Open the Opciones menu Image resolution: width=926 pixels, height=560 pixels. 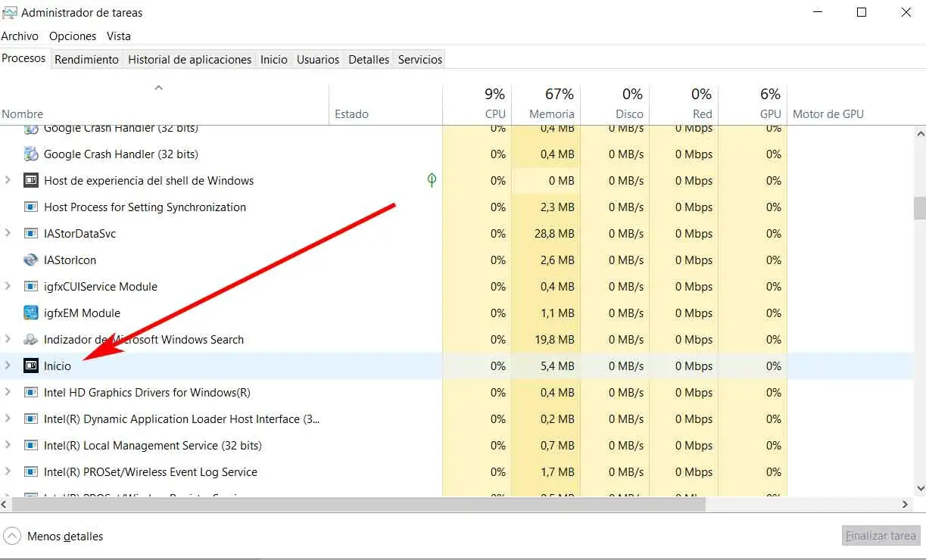pyautogui.click(x=73, y=36)
